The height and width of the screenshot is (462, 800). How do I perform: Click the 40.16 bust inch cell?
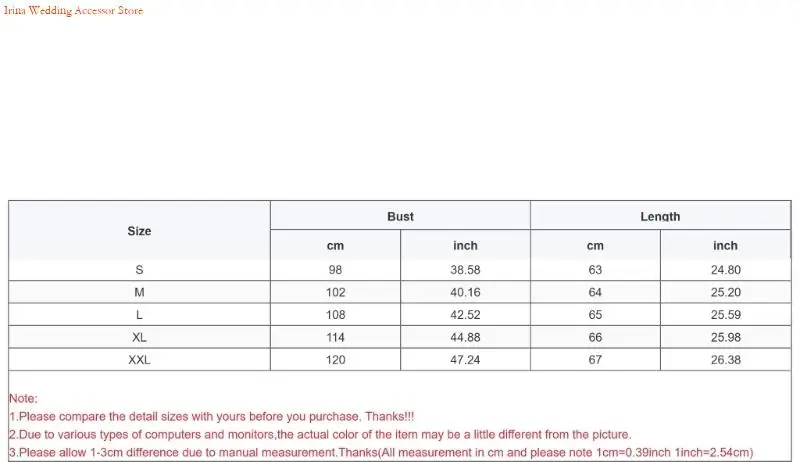click(x=465, y=292)
